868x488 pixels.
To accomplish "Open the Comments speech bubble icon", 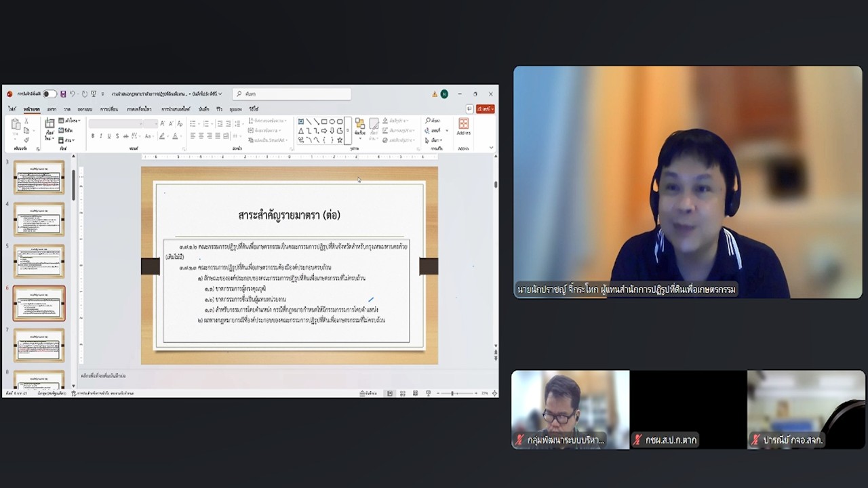I will 469,108.
